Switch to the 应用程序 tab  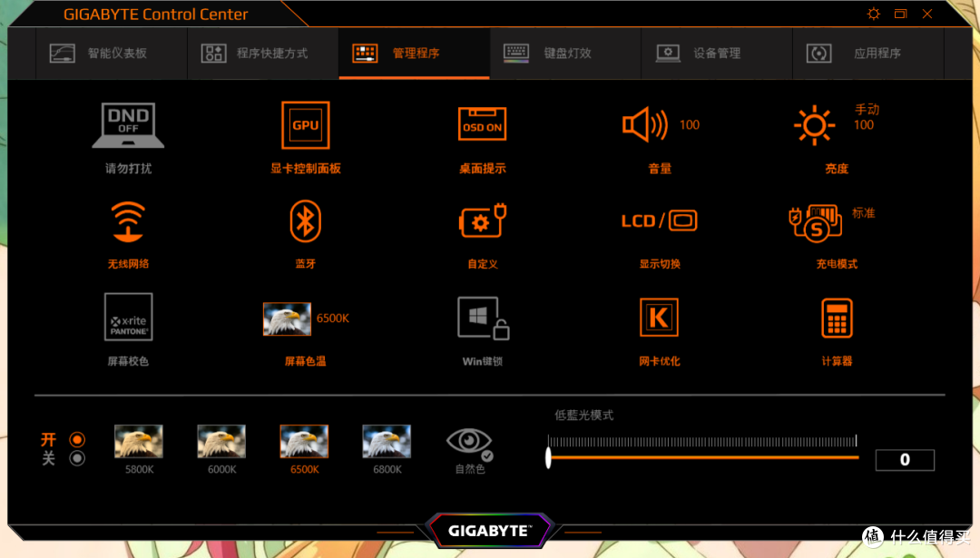coord(868,54)
